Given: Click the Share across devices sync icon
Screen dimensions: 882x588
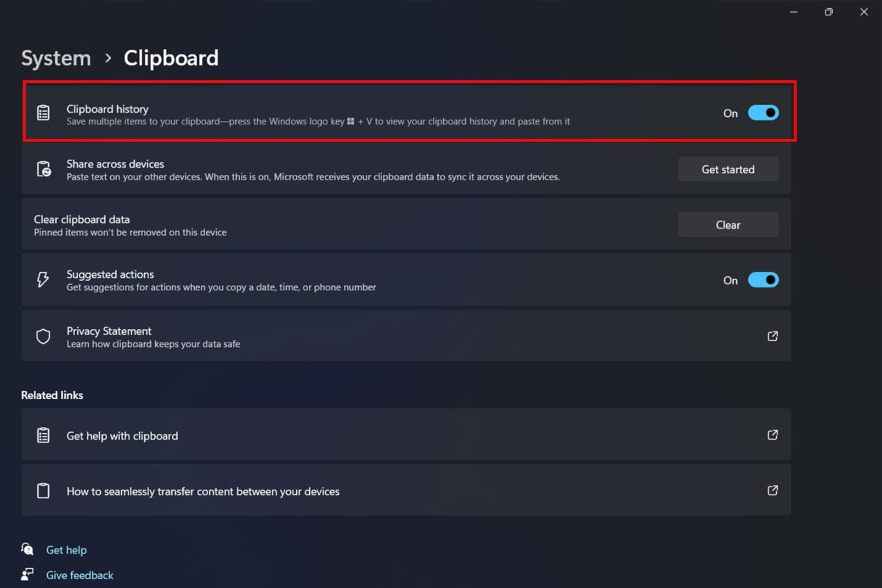Looking at the screenshot, I should 44,169.
